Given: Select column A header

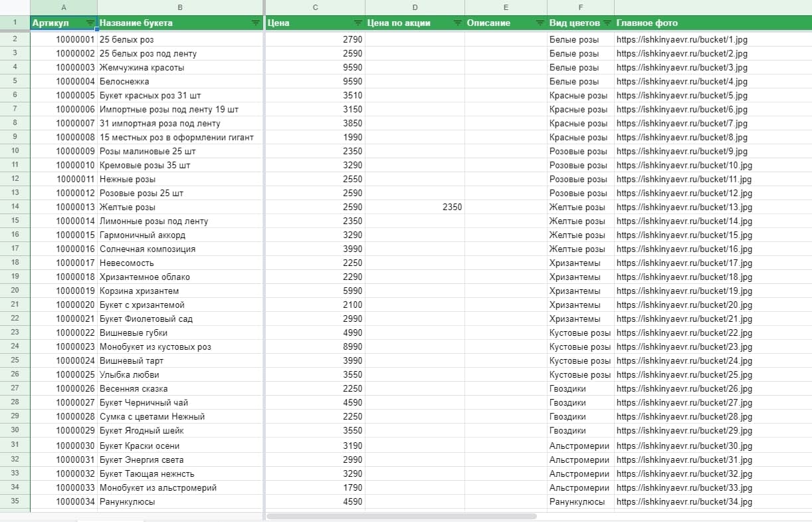Looking at the screenshot, I should pos(64,7).
